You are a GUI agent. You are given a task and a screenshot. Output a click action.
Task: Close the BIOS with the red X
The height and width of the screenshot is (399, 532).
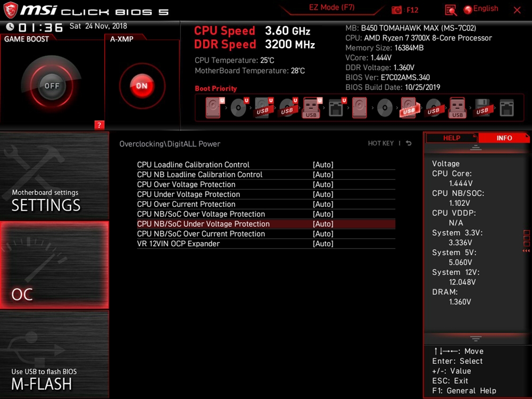[x=517, y=10]
